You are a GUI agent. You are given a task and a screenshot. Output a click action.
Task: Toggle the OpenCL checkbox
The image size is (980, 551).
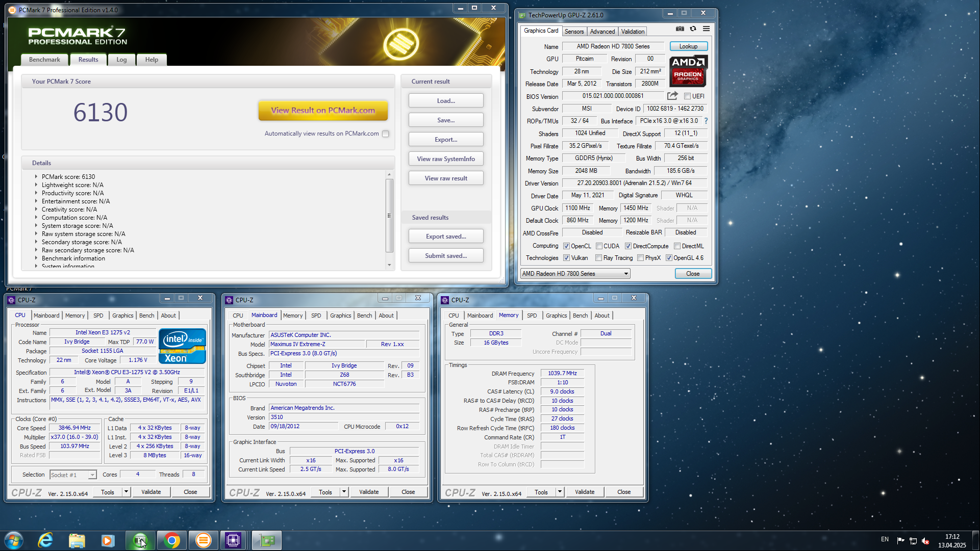tap(566, 246)
